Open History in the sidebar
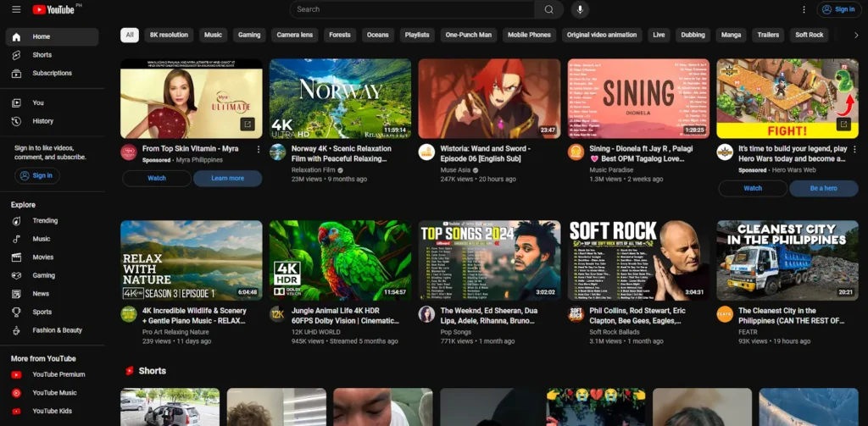 click(x=42, y=121)
